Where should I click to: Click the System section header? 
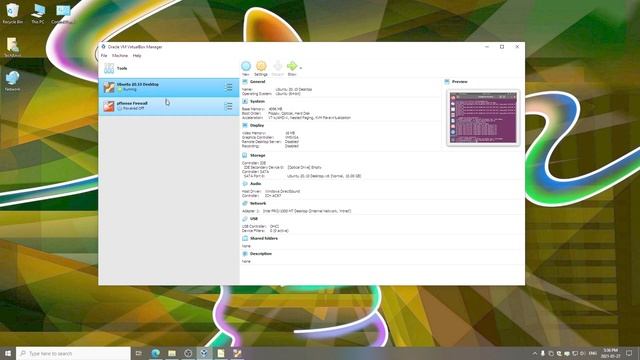(x=257, y=101)
